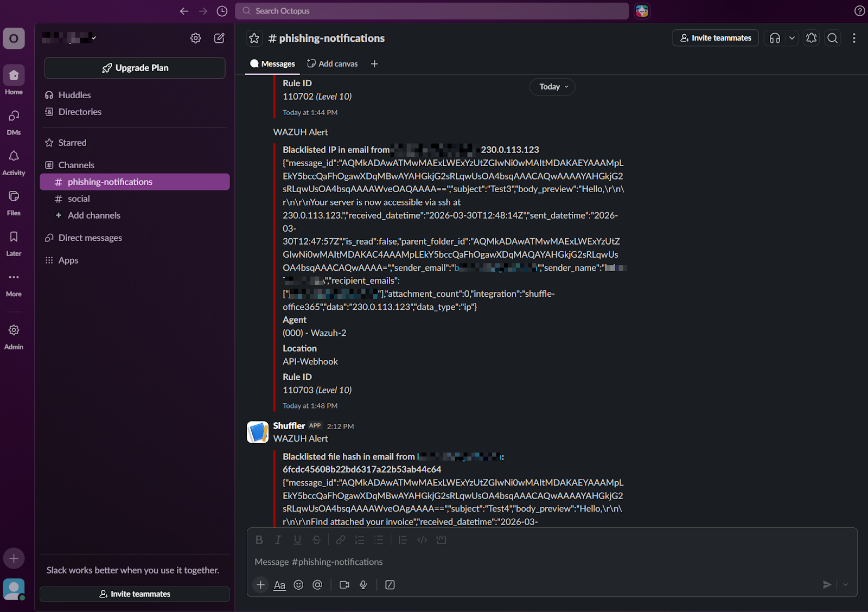
Task: Toggle bold formatting in the composer
Action: click(259, 540)
